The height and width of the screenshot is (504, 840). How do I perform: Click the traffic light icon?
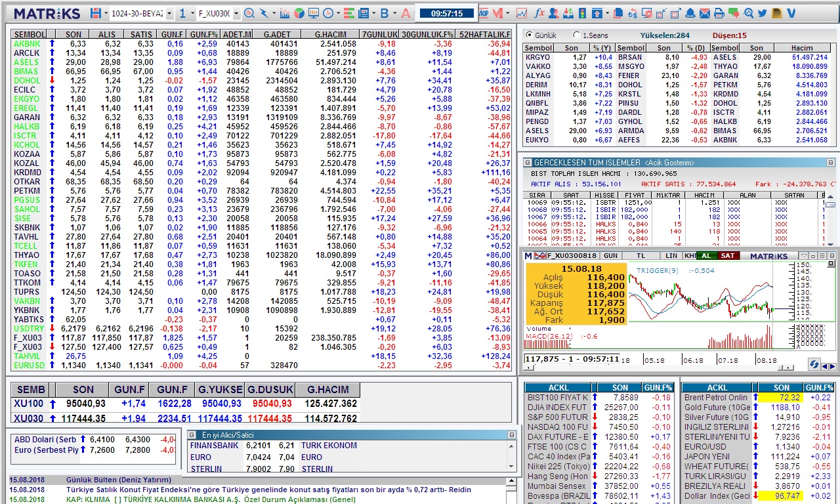click(x=582, y=13)
